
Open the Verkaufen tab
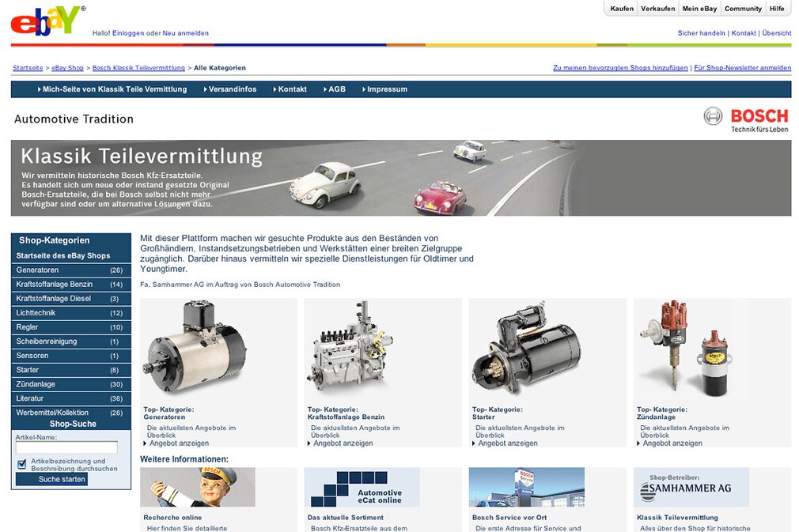point(658,9)
